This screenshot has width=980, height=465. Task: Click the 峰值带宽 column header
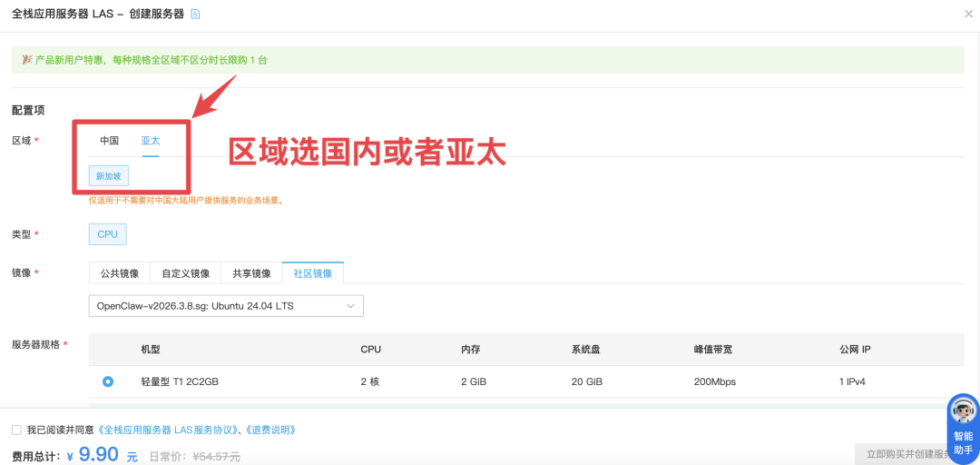click(713, 349)
